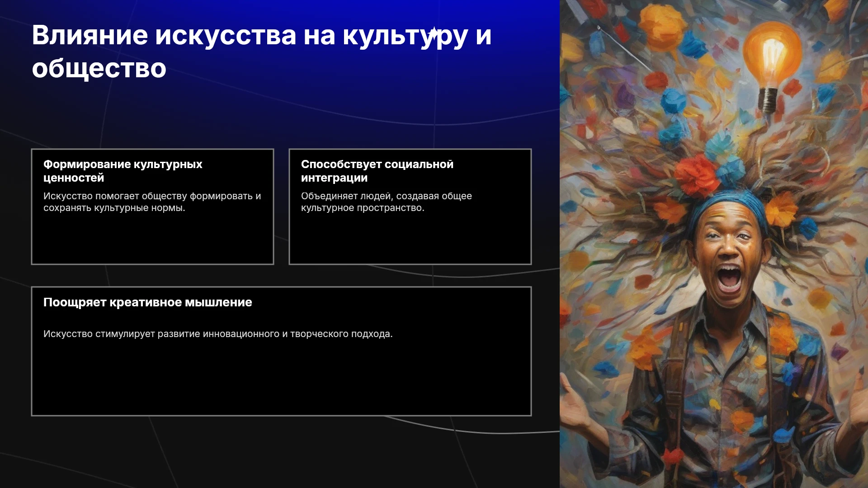The height and width of the screenshot is (488, 868).
Task: Select the heading 'Способствует социальной интеграции'
Action: 377,171
